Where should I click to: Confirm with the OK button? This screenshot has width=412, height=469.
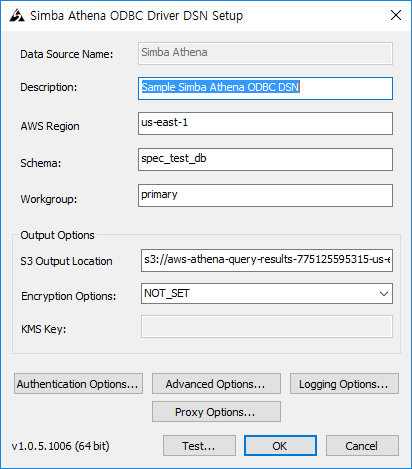pyautogui.click(x=280, y=445)
